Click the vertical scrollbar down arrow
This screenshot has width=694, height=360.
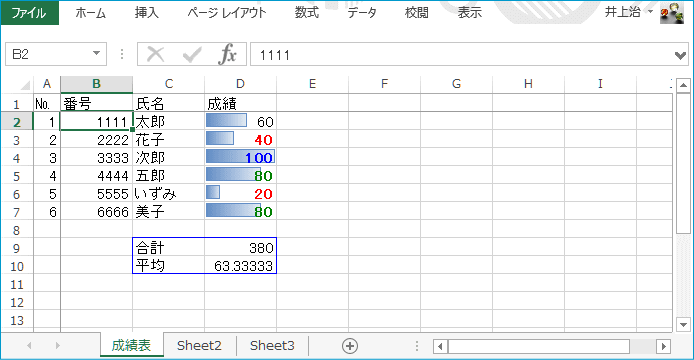[x=683, y=325]
